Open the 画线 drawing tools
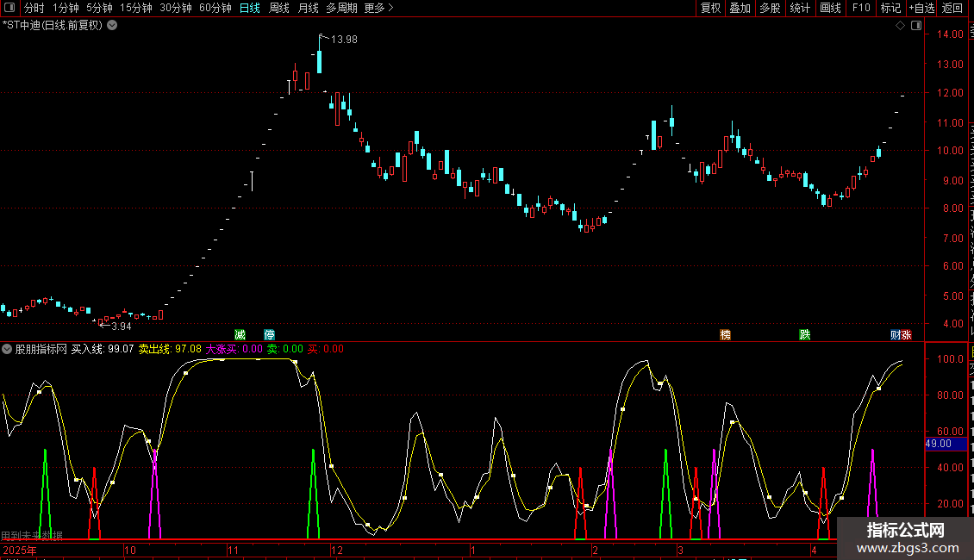 pyautogui.click(x=831, y=8)
